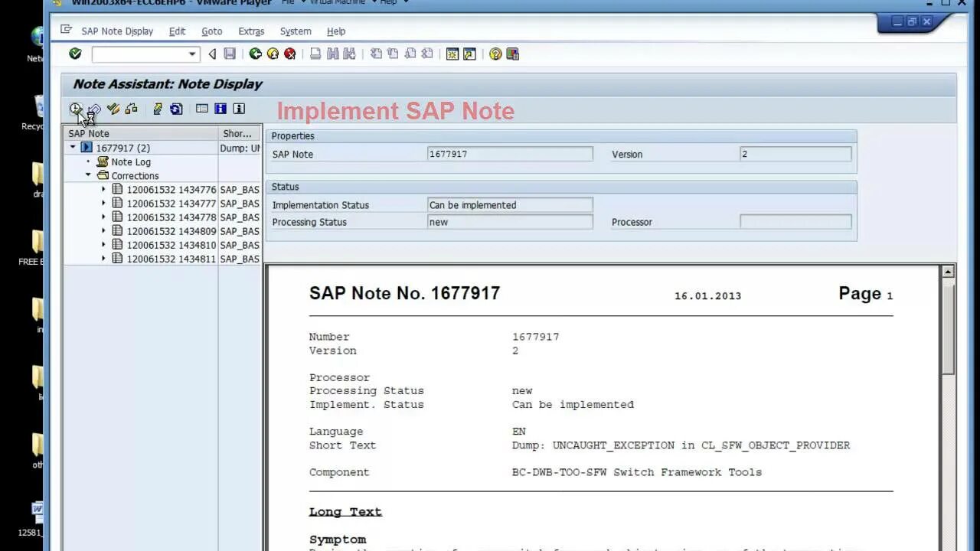Click the Assign Processor hierarchy icon
Image resolution: width=980 pixels, height=551 pixels.
click(x=131, y=109)
